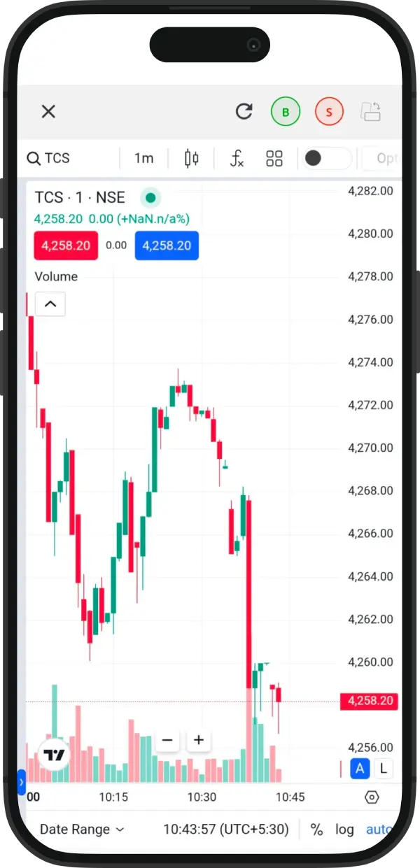Toggle auto scale (A) on price axis
420x868 pixels.
tap(360, 769)
